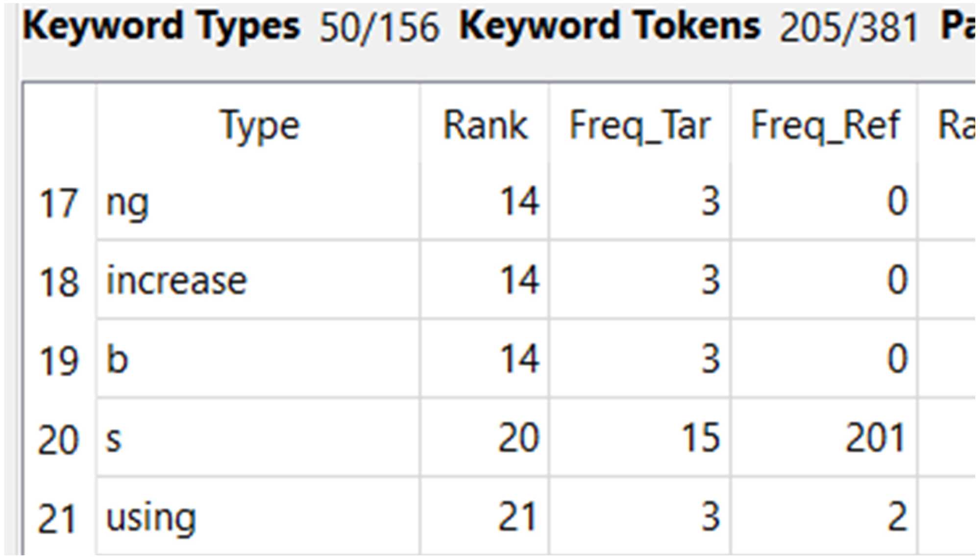
Task: Click the Freq_Ref value 2 for 'using'
Action: click(x=897, y=517)
